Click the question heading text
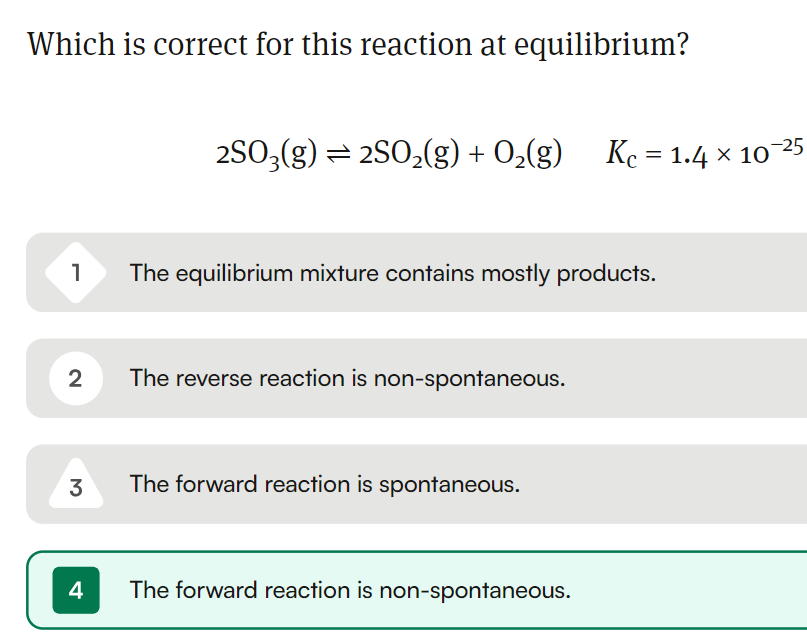 coord(358,44)
